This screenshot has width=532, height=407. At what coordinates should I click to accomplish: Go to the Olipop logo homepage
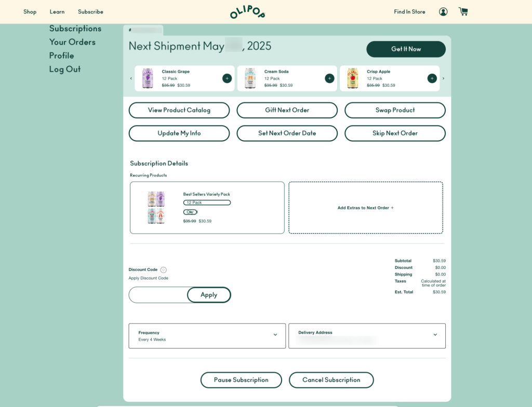[x=248, y=12]
